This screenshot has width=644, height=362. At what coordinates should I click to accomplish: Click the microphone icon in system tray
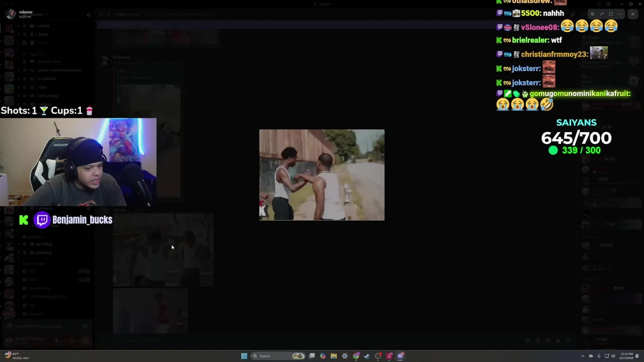(599, 356)
